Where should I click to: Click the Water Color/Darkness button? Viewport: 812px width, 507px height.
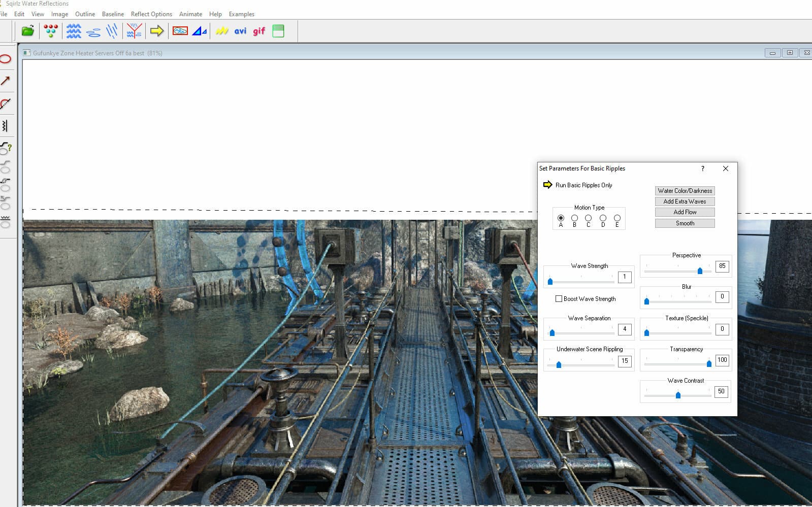click(x=685, y=191)
